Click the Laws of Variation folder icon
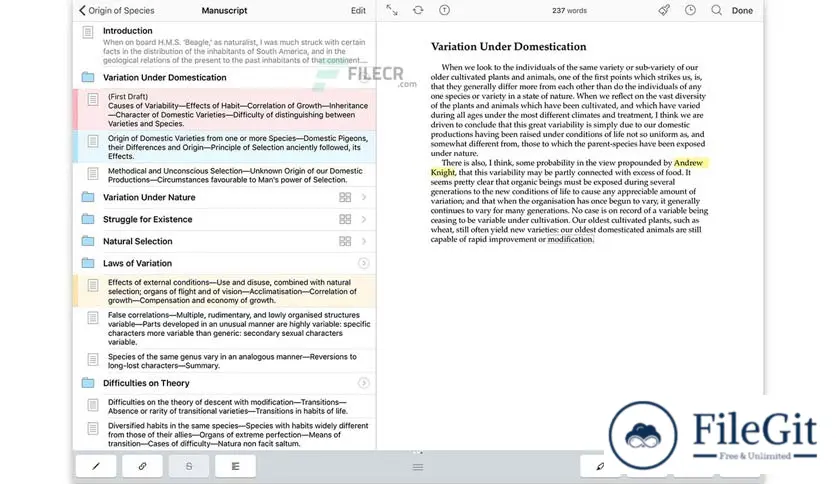The width and height of the screenshot is (836, 484). 88,263
